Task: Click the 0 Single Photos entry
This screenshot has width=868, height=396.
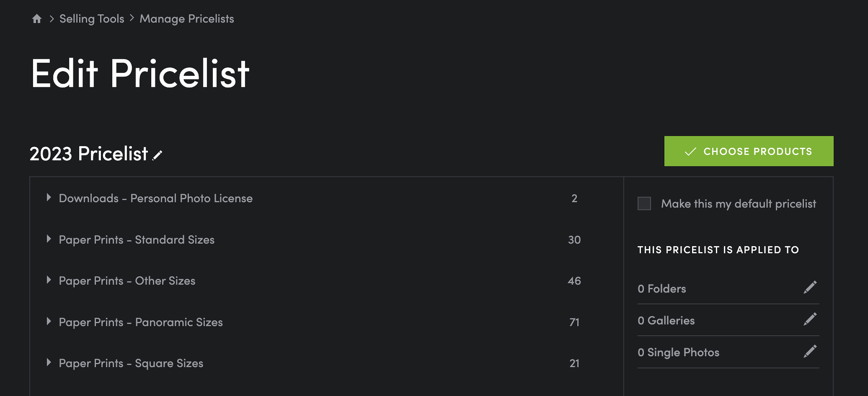Action: point(678,352)
